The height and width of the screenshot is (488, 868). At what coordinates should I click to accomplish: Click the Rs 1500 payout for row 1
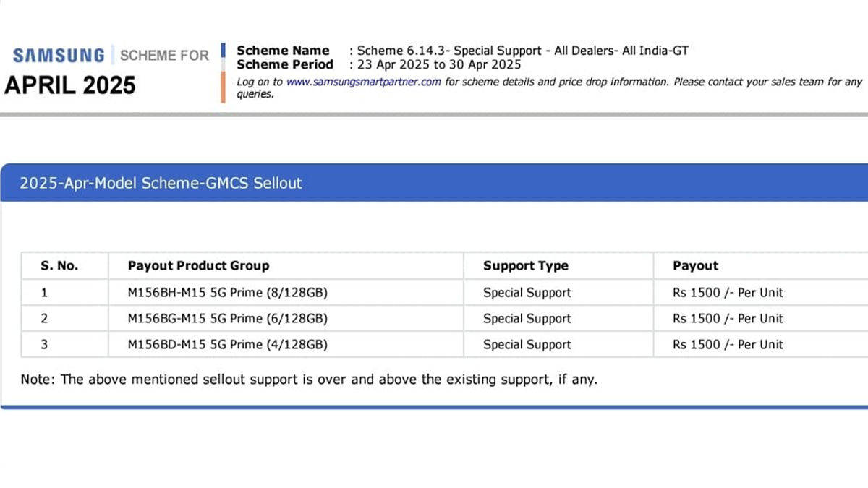click(x=728, y=293)
